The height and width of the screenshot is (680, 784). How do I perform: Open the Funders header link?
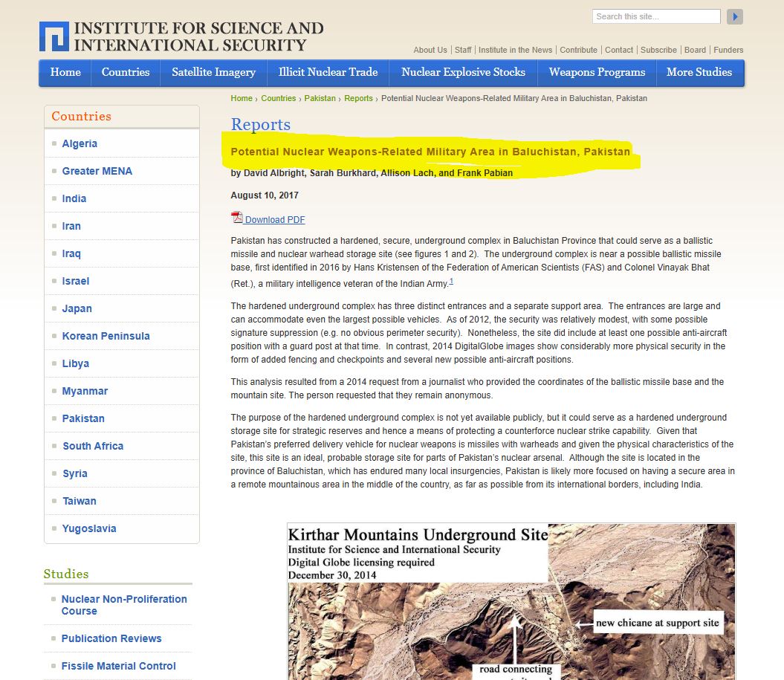[728, 50]
